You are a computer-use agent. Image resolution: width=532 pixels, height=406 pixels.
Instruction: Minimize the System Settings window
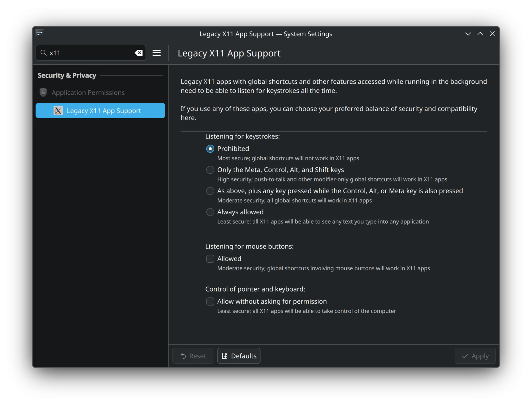[x=468, y=34]
